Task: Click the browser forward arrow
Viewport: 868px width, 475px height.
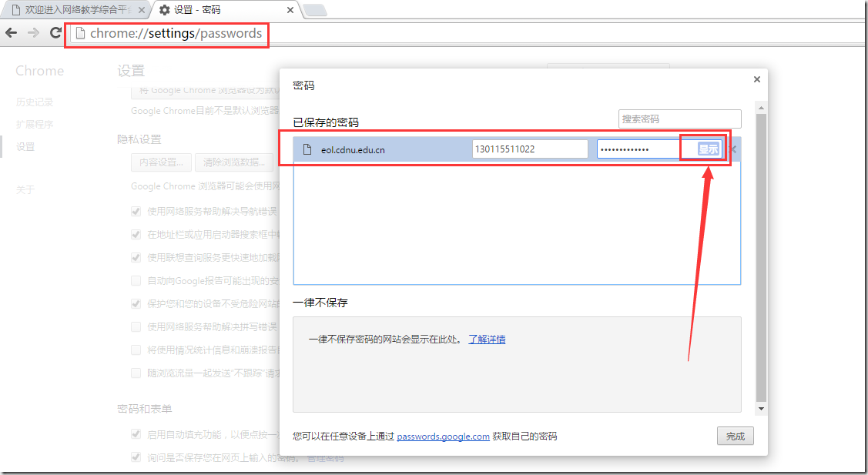Action: (33, 32)
